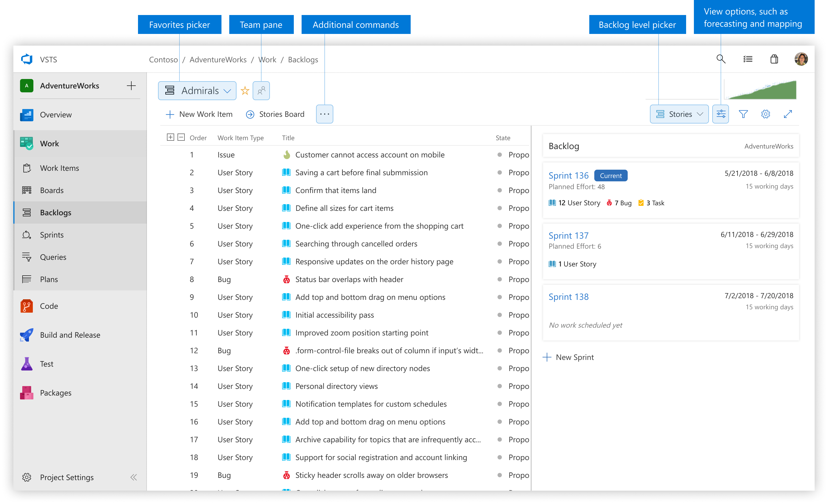Open Additional commands ellipsis menu
The image size is (828, 504).
[x=325, y=114]
